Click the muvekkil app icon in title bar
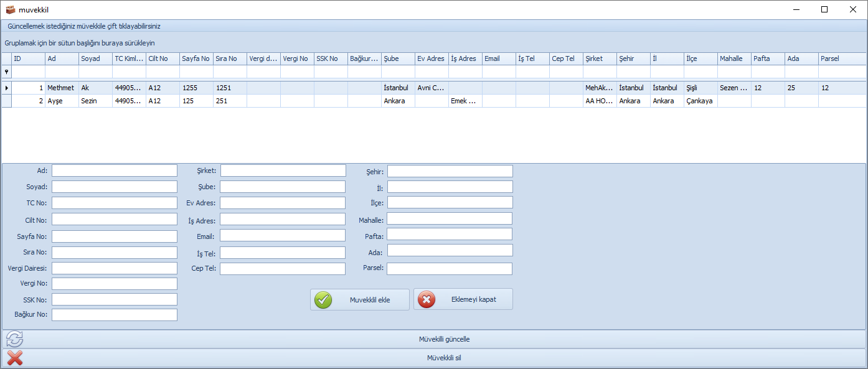868x369 pixels. coord(11,9)
